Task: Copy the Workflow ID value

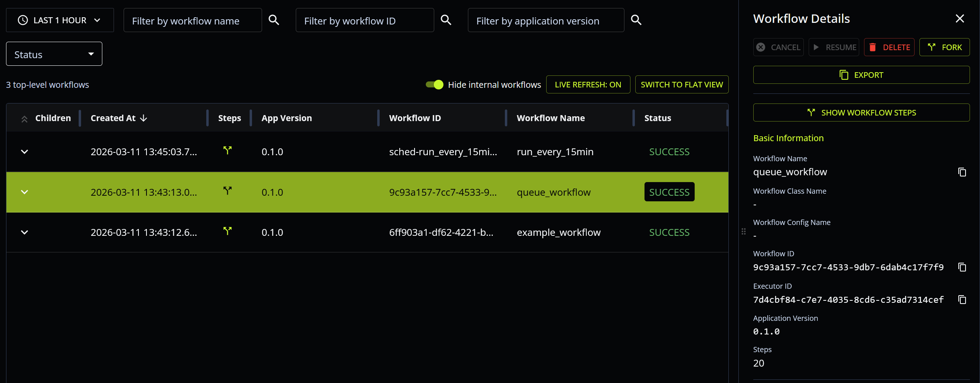Action: point(962,267)
